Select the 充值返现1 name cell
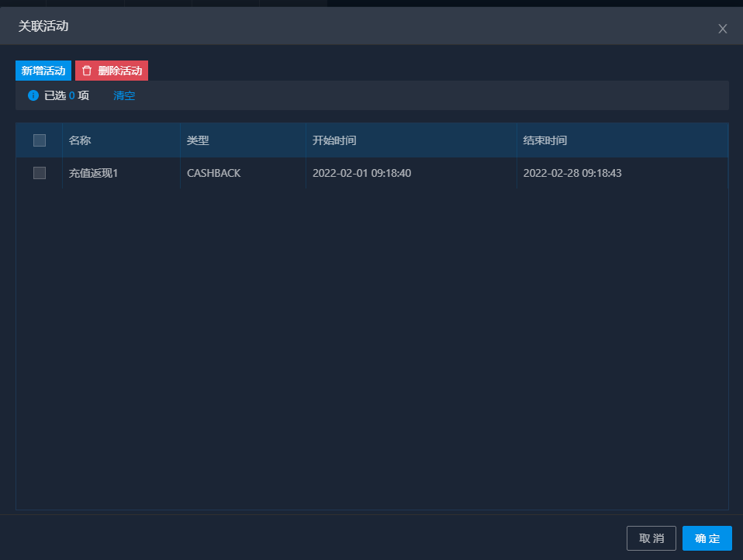 tap(93, 173)
